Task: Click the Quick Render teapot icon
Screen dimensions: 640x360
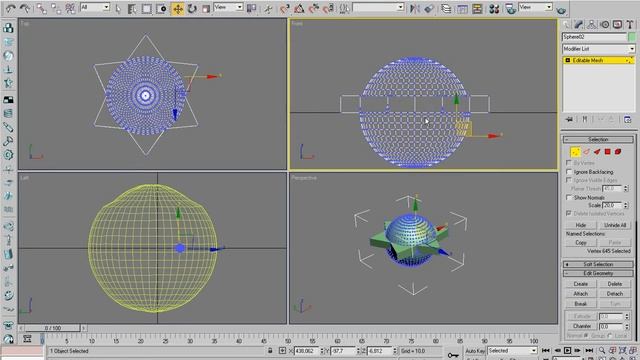Action: [561, 9]
